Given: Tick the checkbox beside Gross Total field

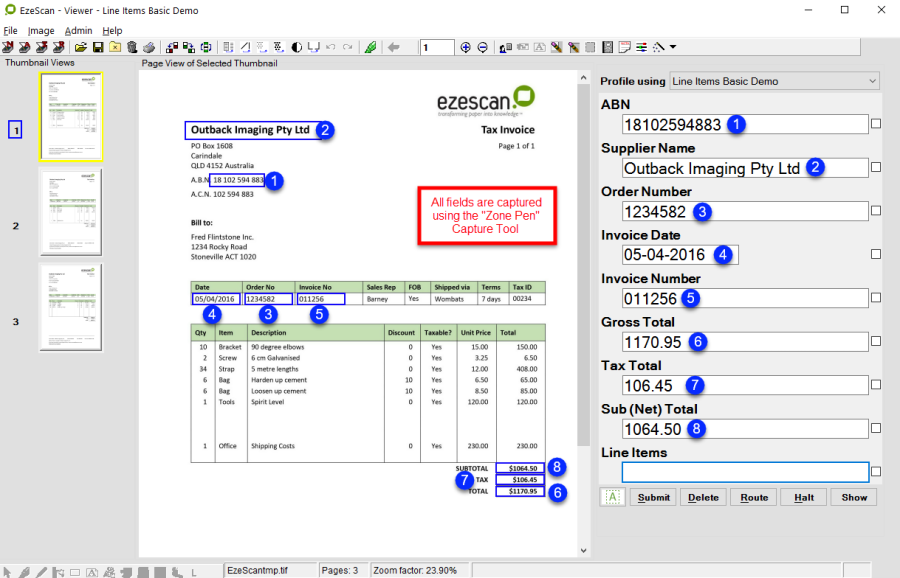Looking at the screenshot, I should pyautogui.click(x=876, y=341).
